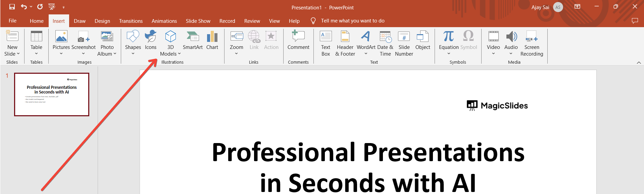
Task: Open the Animations tab
Action: (164, 21)
